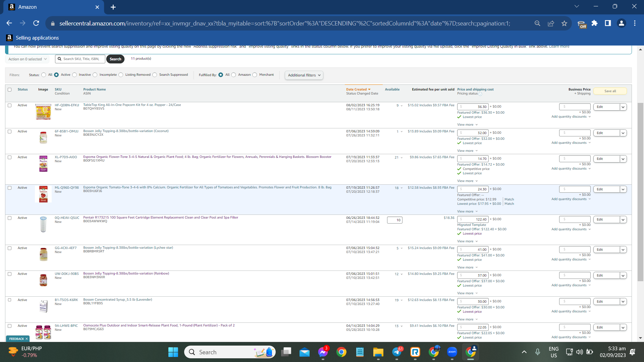Tick the select-all checkbox in table header
Image resolution: width=644 pixels, height=362 pixels.
tap(10, 89)
